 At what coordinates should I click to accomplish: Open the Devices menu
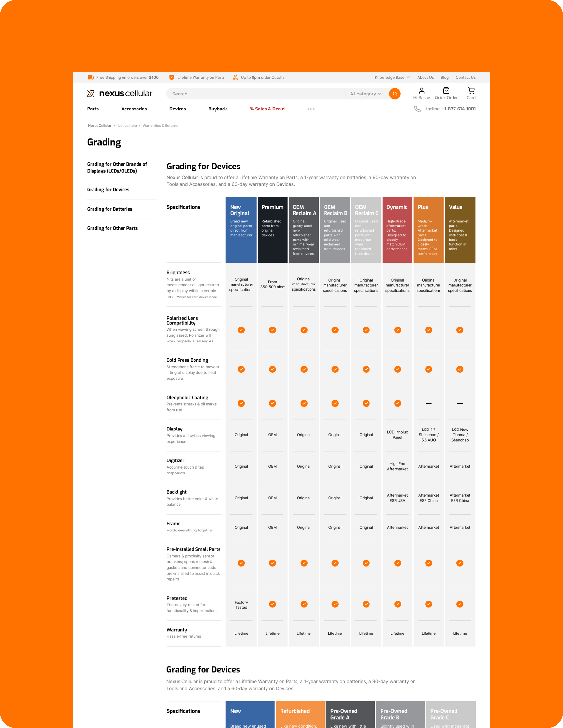pos(178,109)
